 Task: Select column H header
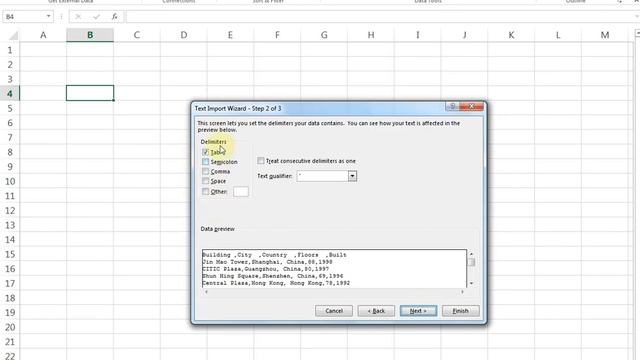click(371, 35)
